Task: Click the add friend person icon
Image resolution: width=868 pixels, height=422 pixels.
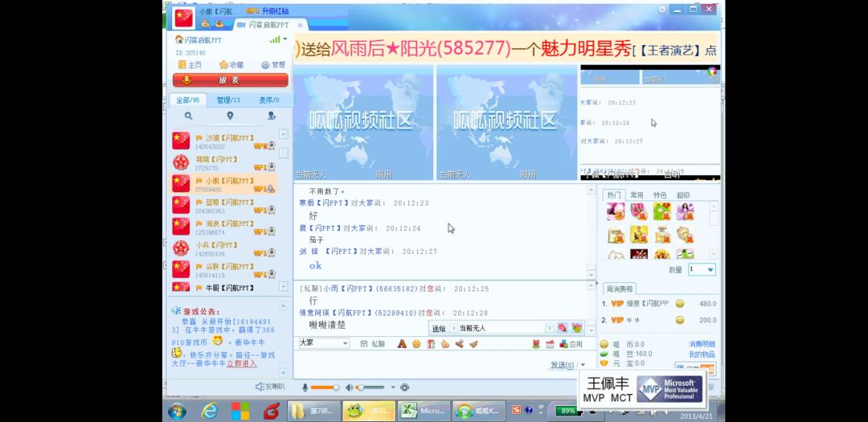Action: [x=272, y=116]
